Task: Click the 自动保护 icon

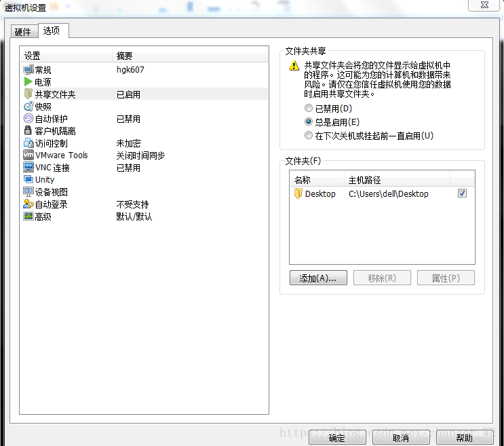Action: [x=28, y=118]
